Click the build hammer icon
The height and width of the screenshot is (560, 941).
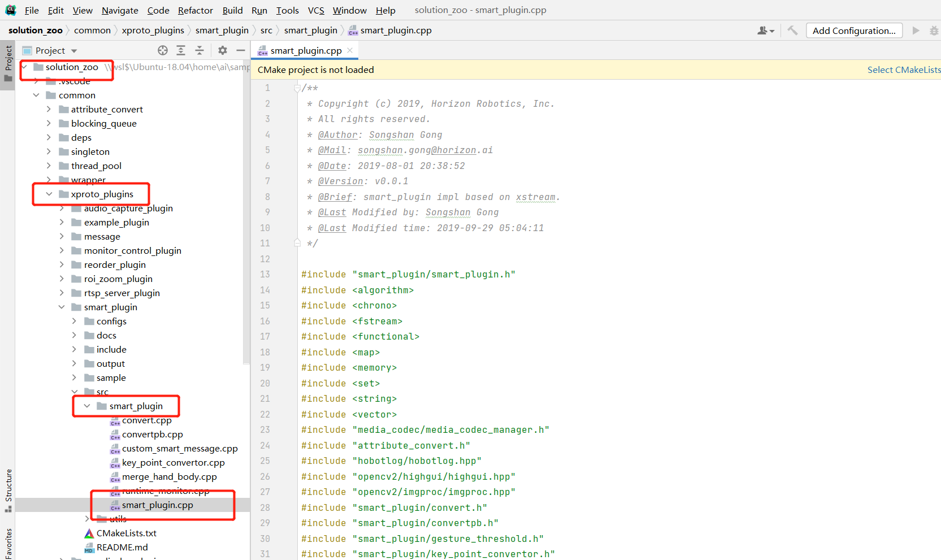[x=792, y=31]
